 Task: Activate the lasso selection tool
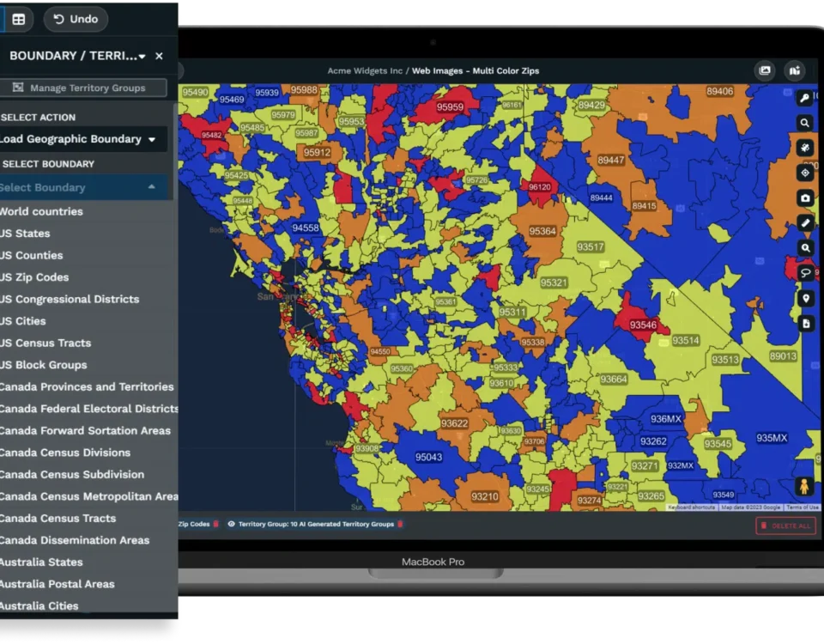[805, 273]
